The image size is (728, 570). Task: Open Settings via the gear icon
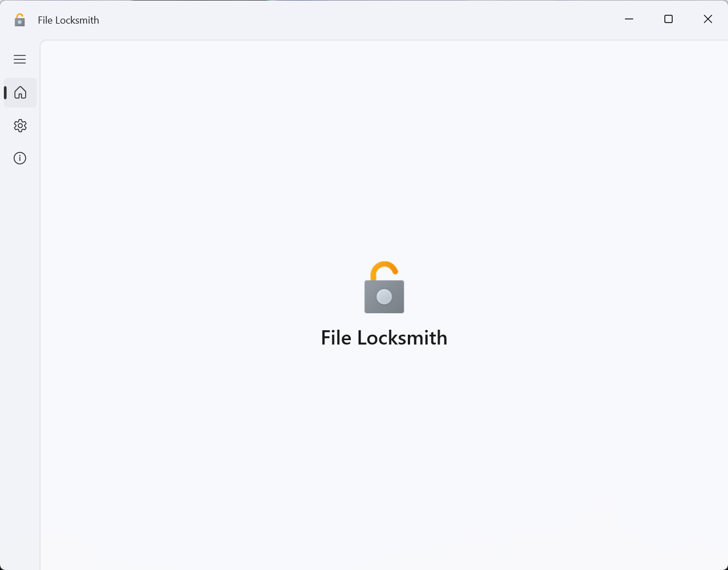20,126
